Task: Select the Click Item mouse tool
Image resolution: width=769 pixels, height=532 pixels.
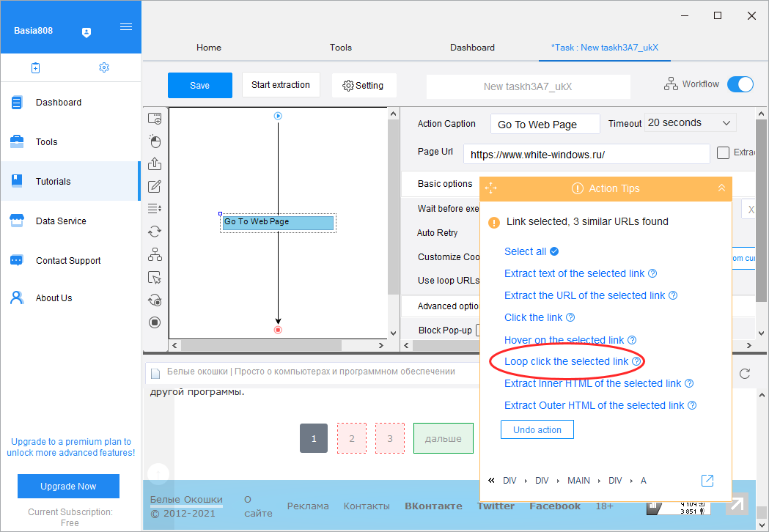Action: (155, 141)
